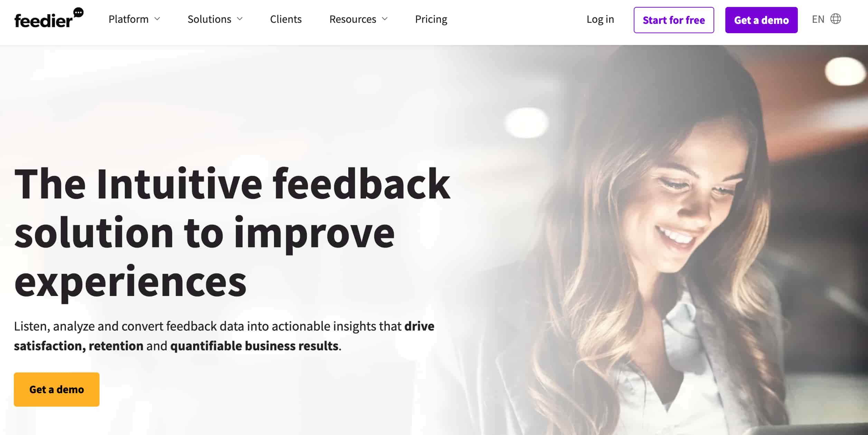Viewport: 868px width, 435px height.
Task: Click the feedier logo wordmark
Action: [44, 21]
